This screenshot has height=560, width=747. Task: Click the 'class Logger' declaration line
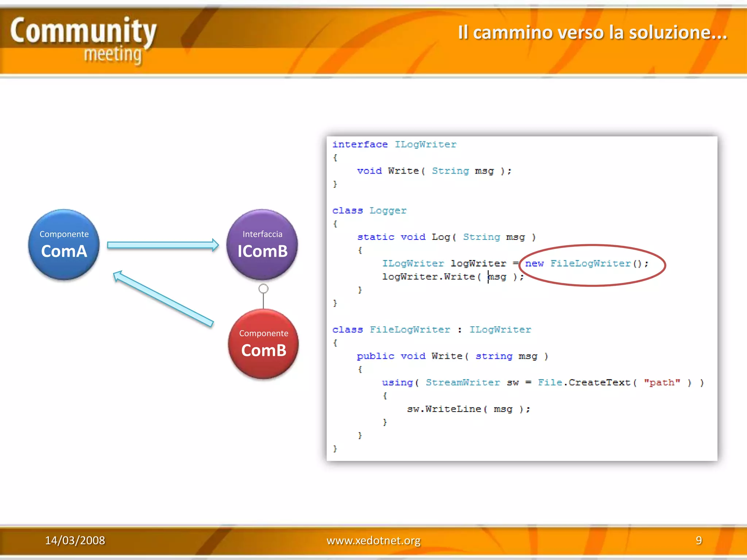coord(369,210)
